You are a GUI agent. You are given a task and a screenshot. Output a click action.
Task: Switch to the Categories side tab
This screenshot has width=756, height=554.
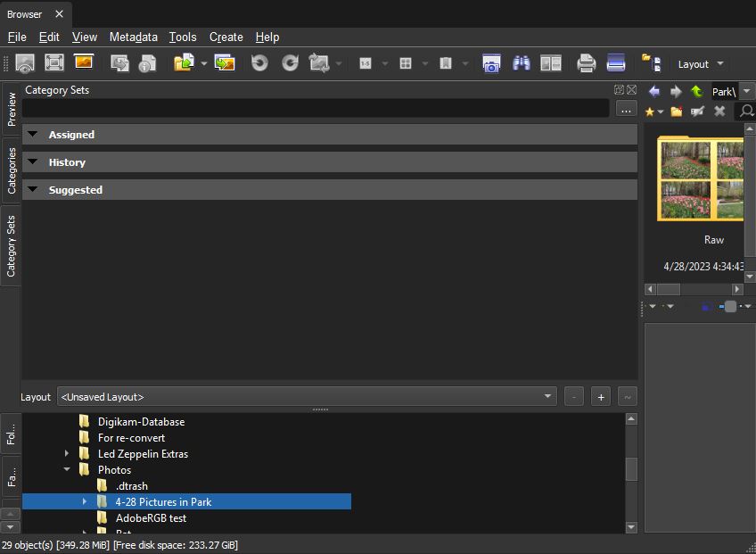click(x=12, y=170)
